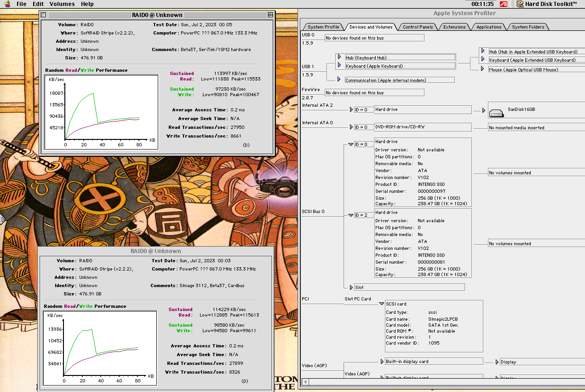Screen dimensions: 585x392
Task: Click sustained write value 98580 KB/sec
Action: pyautogui.click(x=230, y=325)
